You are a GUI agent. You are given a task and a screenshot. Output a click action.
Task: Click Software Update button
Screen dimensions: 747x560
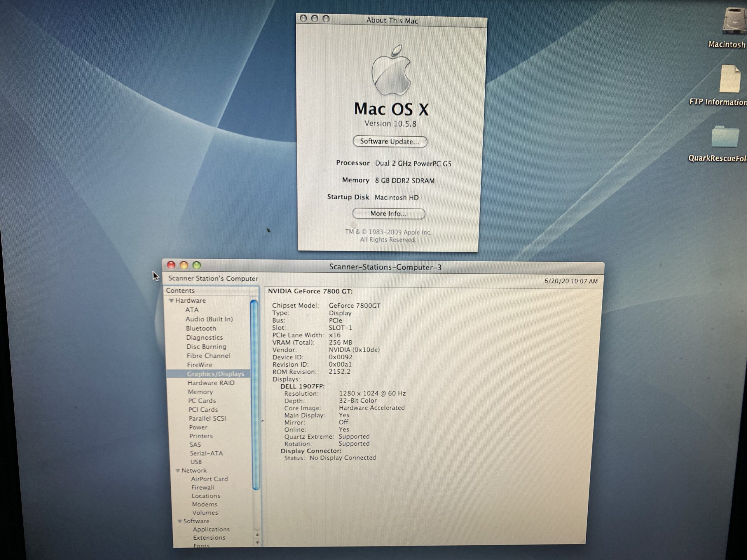point(390,141)
